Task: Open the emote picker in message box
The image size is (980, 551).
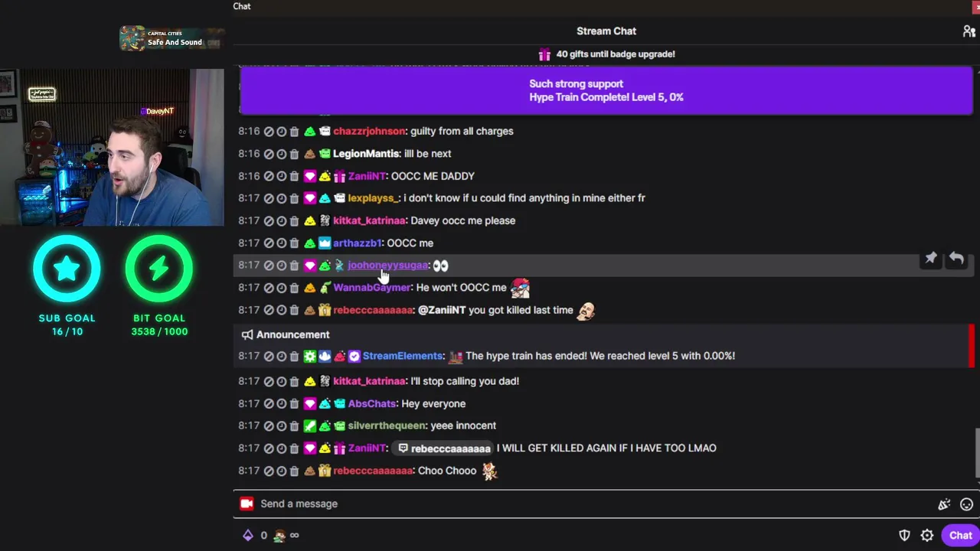Action: pos(966,504)
